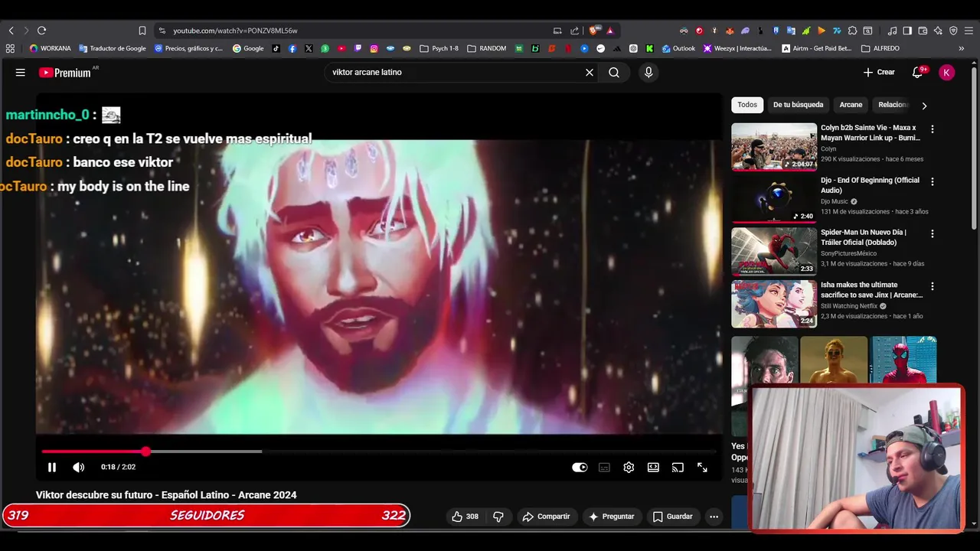Open the player settings gear
The height and width of the screenshot is (551, 980).
629,467
